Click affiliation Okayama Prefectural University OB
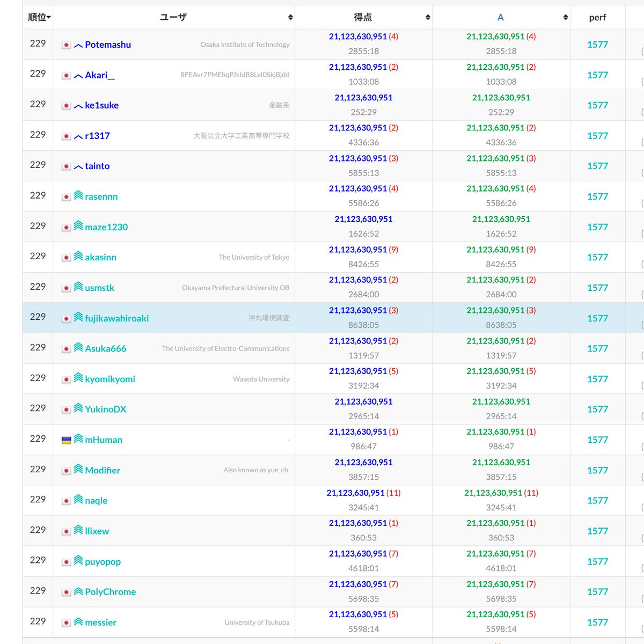Screen dimensions: 644x644 236,288
